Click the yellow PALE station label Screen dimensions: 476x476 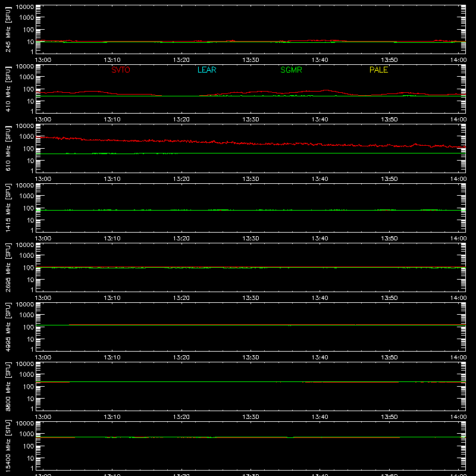[x=378, y=70]
